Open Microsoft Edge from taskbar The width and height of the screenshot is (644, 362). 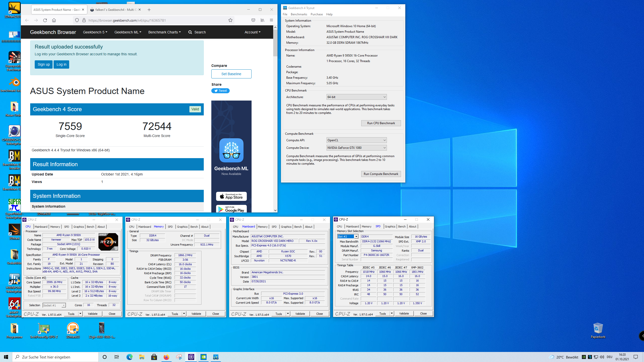129,357
